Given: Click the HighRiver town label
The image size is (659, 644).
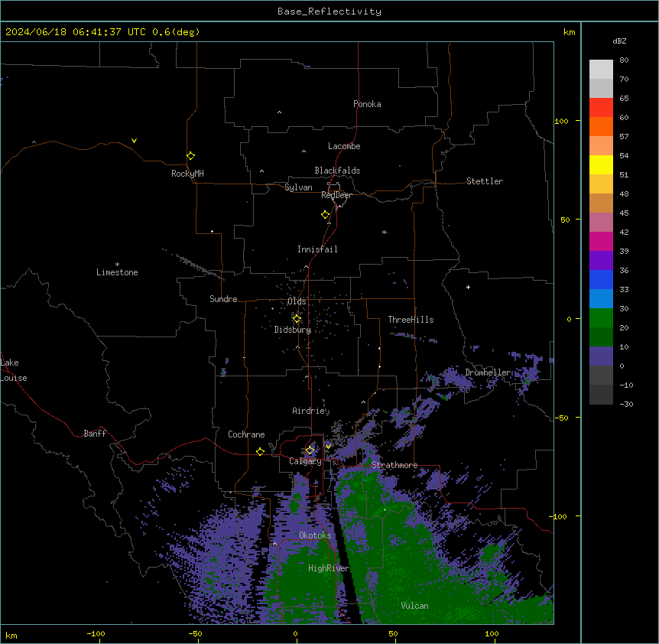Looking at the screenshot, I should pyautogui.click(x=329, y=568).
